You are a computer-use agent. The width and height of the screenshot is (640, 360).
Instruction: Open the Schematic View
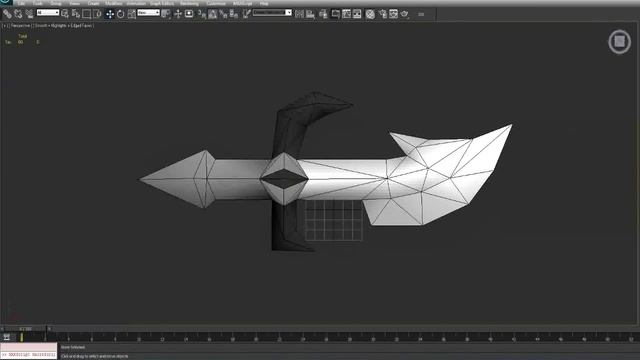(357, 14)
